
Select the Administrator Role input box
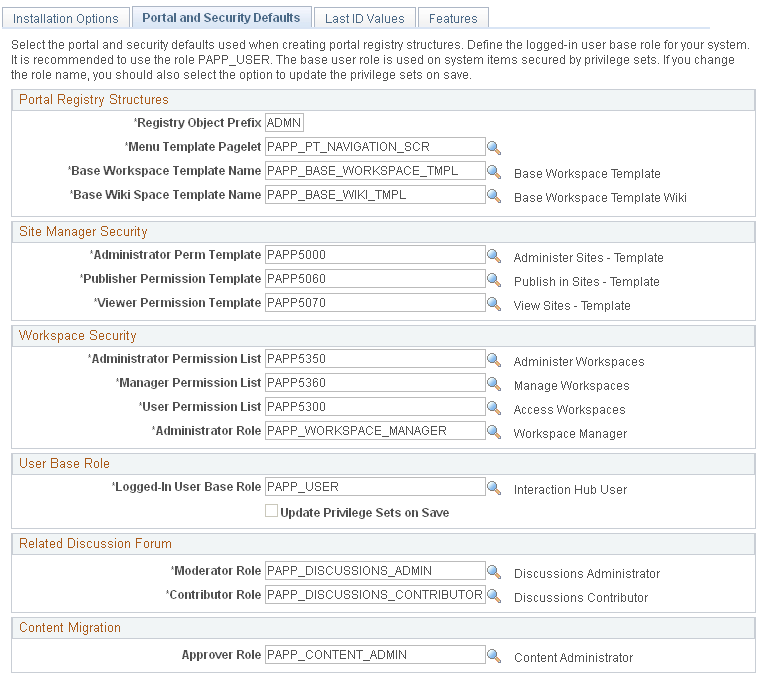point(375,431)
